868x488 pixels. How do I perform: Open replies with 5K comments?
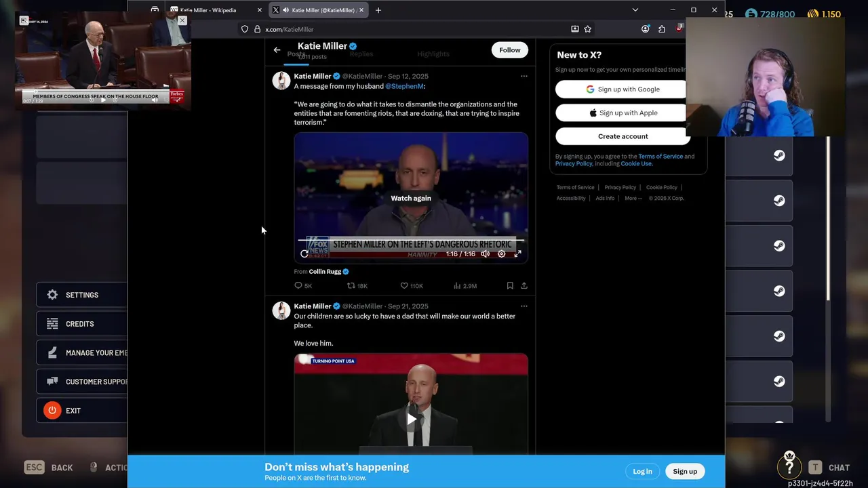tap(303, 286)
